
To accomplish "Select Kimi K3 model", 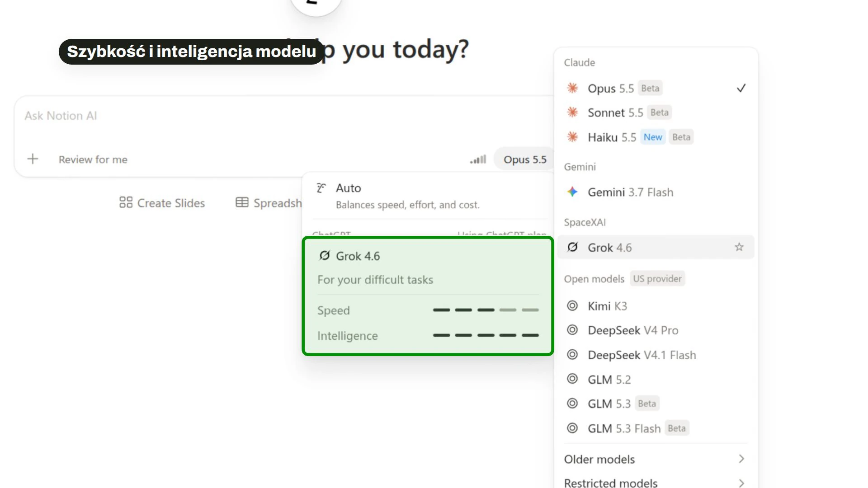I will 656,306.
